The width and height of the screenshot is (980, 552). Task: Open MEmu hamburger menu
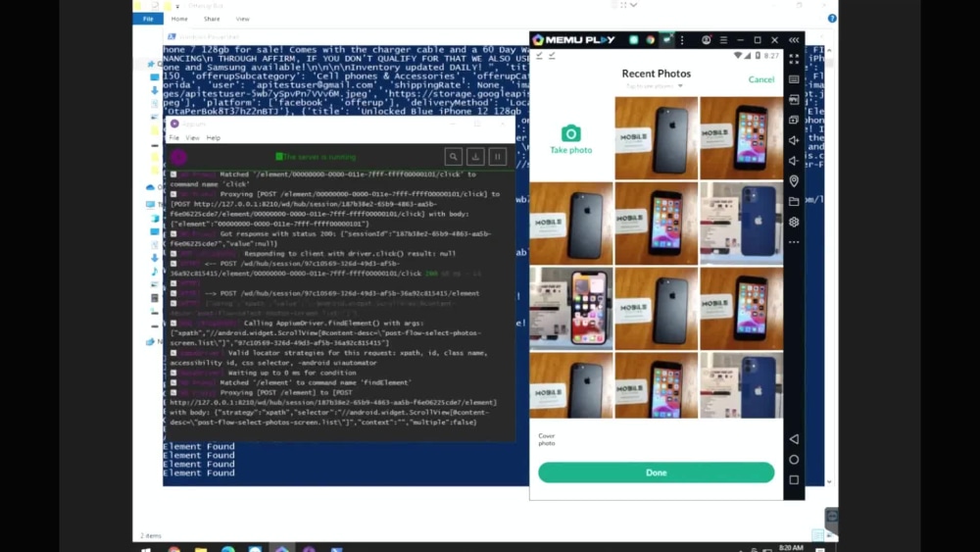point(723,40)
